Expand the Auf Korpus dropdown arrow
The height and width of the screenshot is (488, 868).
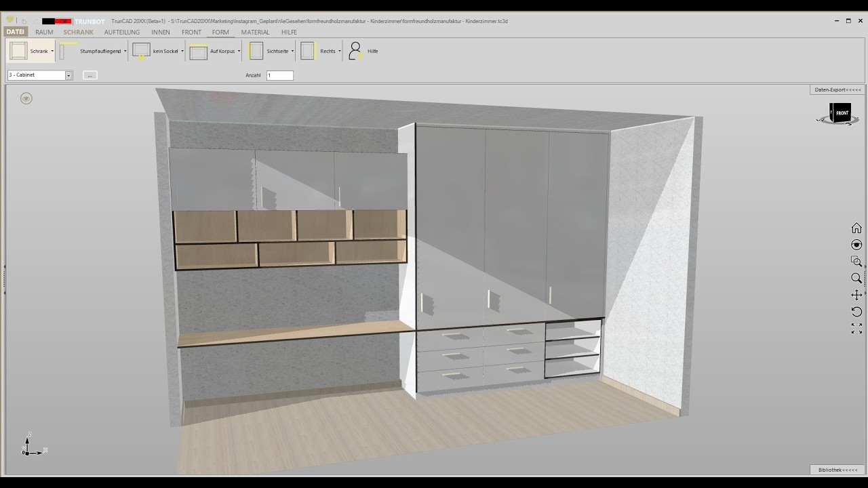coord(239,51)
